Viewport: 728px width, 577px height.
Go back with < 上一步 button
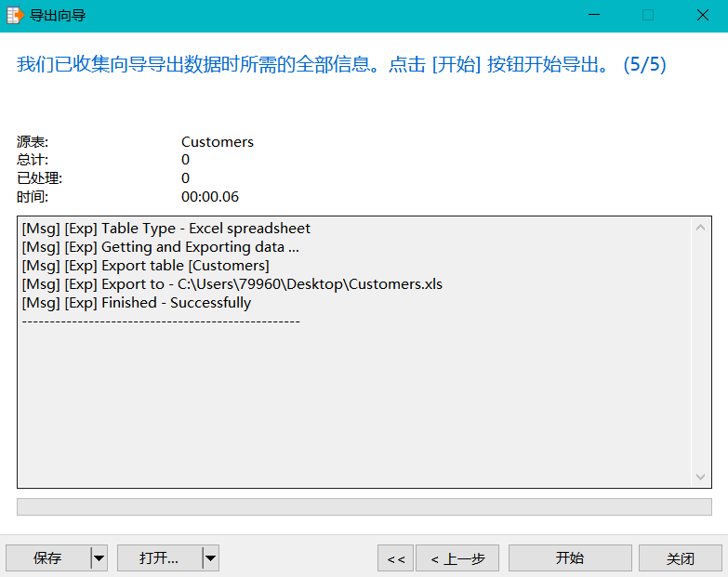(x=457, y=558)
